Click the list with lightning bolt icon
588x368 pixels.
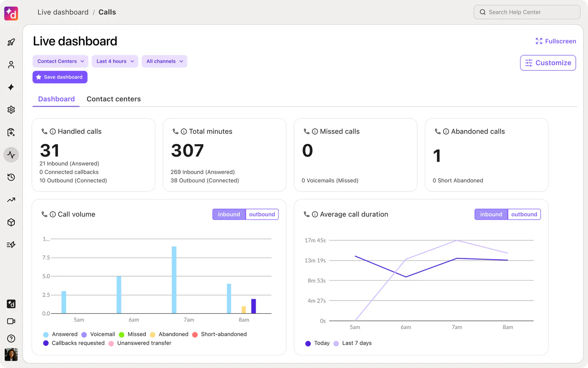click(x=11, y=245)
